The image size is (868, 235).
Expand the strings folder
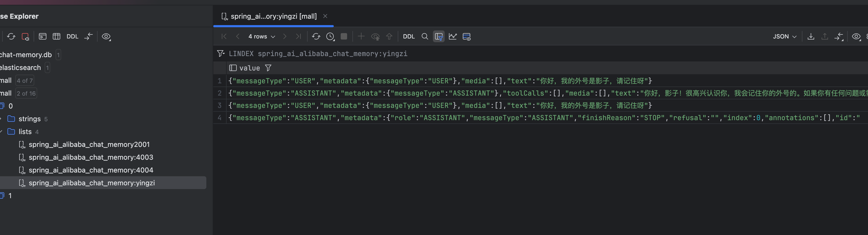pos(1,119)
